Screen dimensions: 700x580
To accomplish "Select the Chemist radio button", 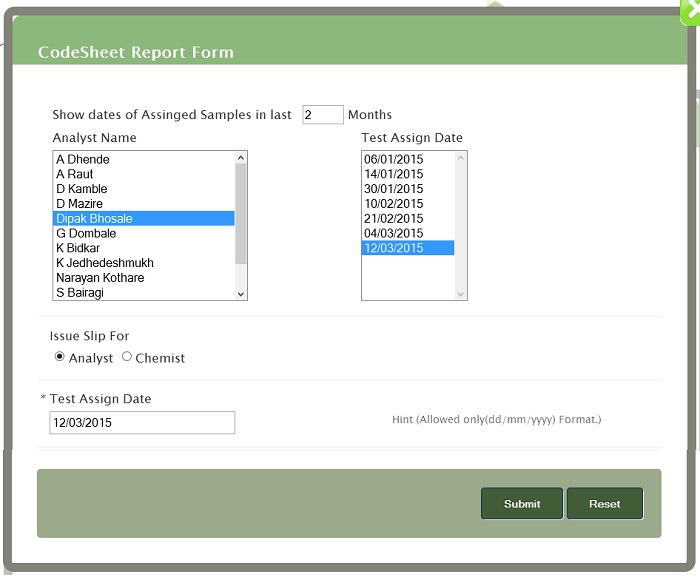I will tap(127, 357).
